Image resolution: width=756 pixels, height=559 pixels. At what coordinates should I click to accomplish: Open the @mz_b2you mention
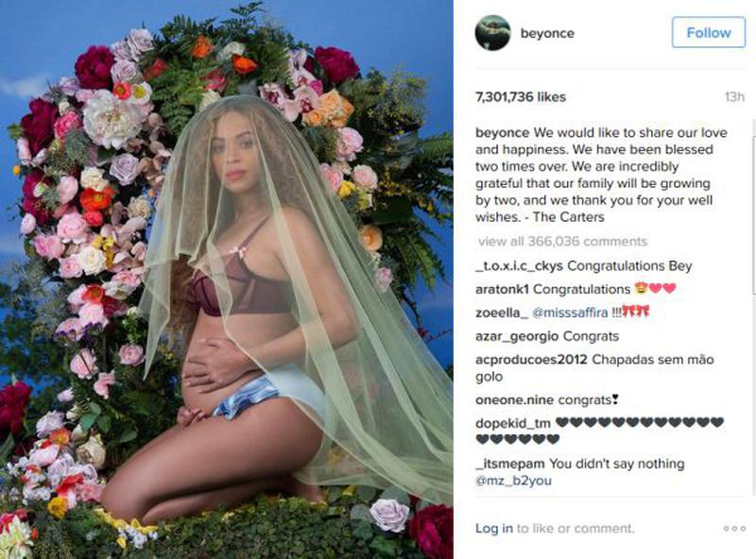tap(513, 481)
